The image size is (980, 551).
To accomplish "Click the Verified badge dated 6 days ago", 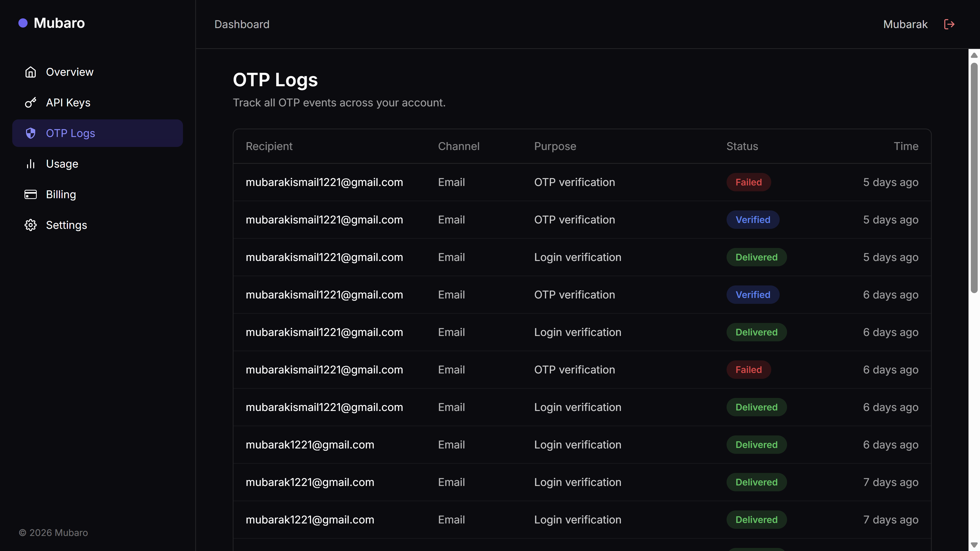I will click(x=753, y=295).
